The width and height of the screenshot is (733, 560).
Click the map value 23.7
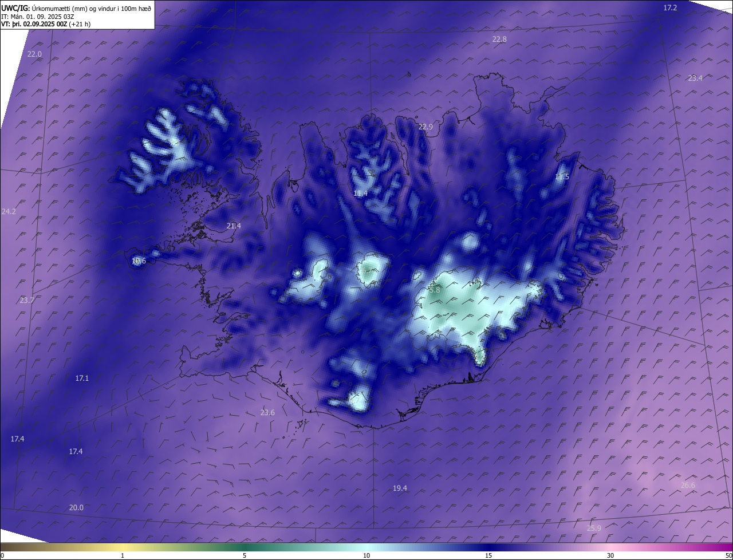(27, 300)
